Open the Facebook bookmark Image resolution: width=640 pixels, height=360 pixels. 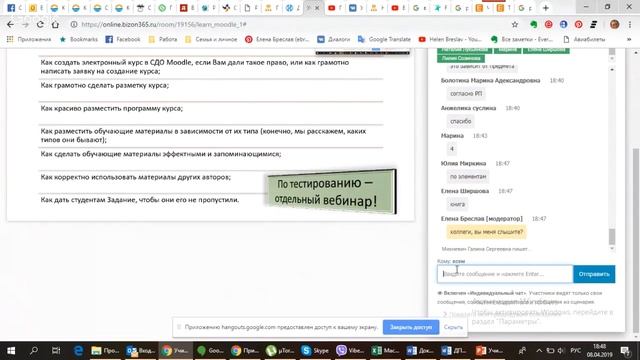123,39
